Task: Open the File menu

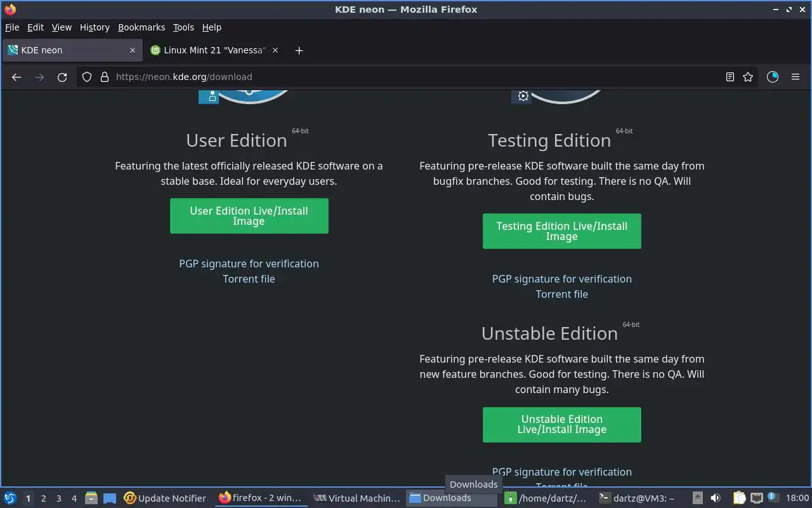Action: [x=12, y=27]
